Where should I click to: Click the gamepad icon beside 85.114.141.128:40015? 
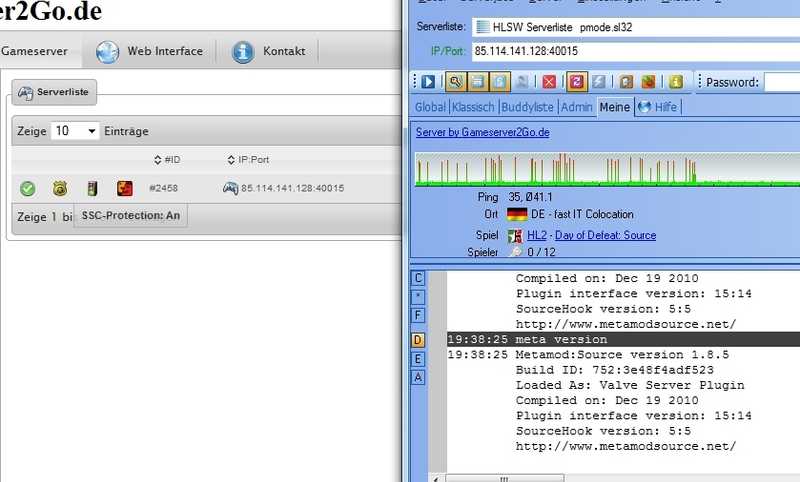tap(231, 188)
